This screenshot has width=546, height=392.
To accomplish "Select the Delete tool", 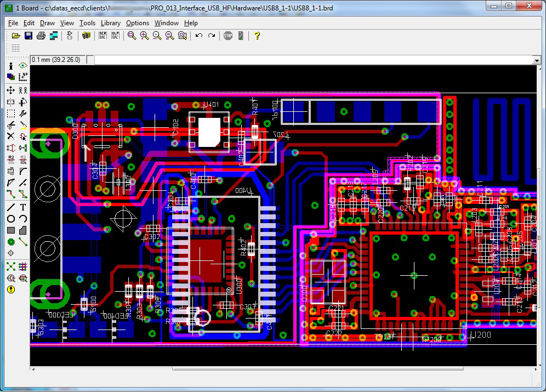I will click(10, 136).
